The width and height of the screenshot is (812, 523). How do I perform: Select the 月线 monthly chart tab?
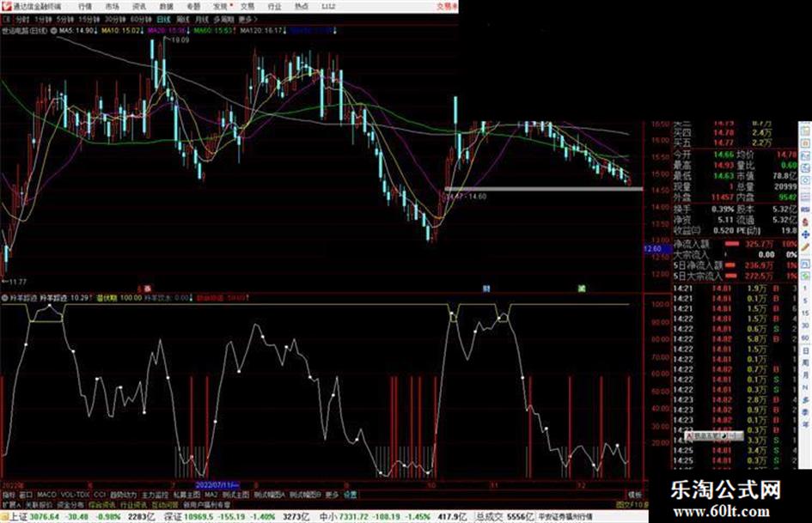(x=201, y=20)
